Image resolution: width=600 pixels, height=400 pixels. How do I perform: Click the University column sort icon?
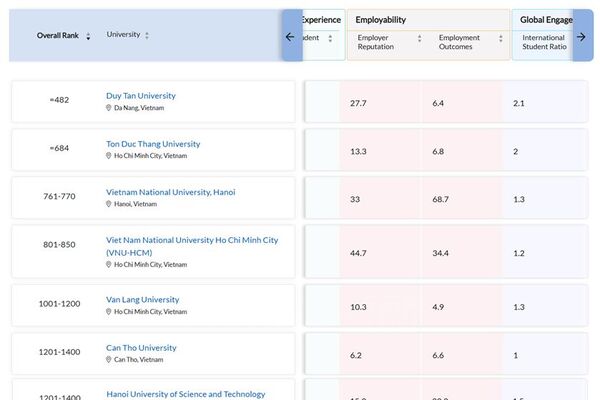click(x=147, y=35)
